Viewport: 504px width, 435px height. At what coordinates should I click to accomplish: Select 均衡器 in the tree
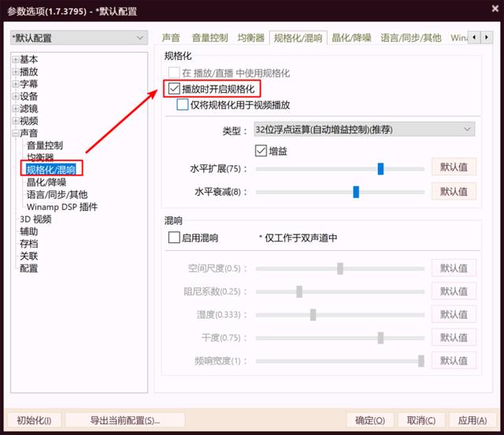[40, 157]
